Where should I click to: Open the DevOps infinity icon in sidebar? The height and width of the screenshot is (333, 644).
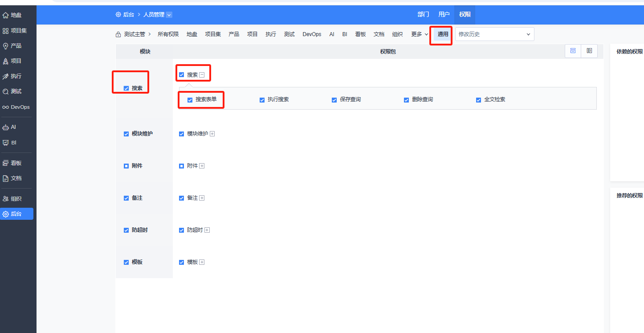coord(6,107)
